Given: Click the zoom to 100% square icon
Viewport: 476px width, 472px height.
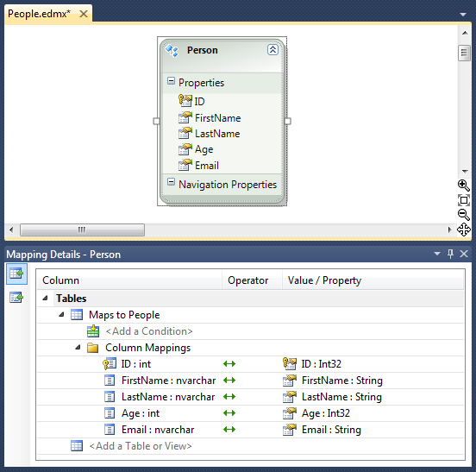Looking at the screenshot, I should pos(464,200).
